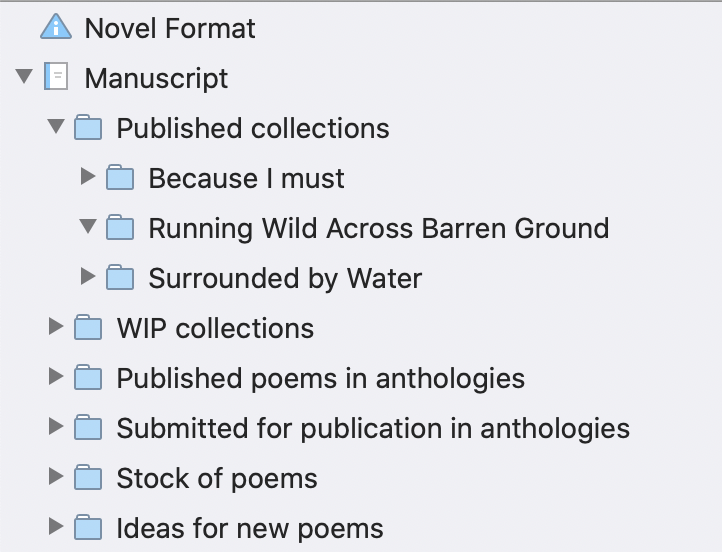Collapse the Published collections folder
The image size is (722, 552).
pyautogui.click(x=56, y=127)
